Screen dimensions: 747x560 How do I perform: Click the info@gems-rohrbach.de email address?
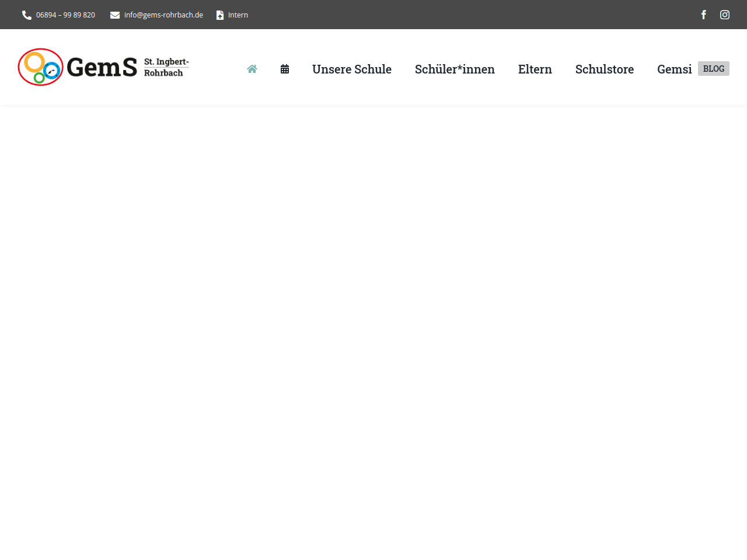click(x=163, y=15)
